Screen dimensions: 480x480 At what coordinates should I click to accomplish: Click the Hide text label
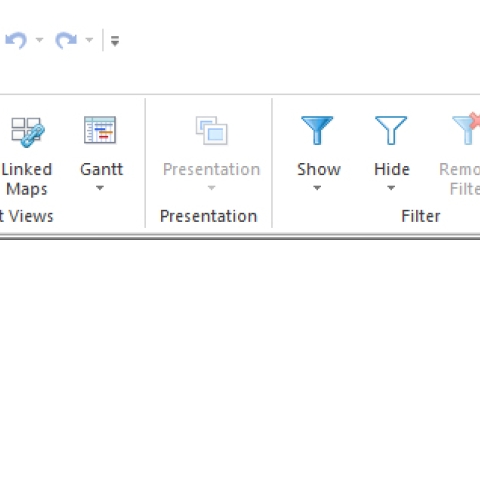[392, 169]
